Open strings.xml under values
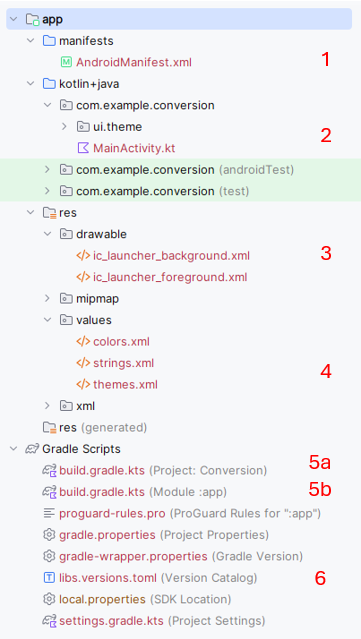361x639 pixels. pyautogui.click(x=123, y=363)
